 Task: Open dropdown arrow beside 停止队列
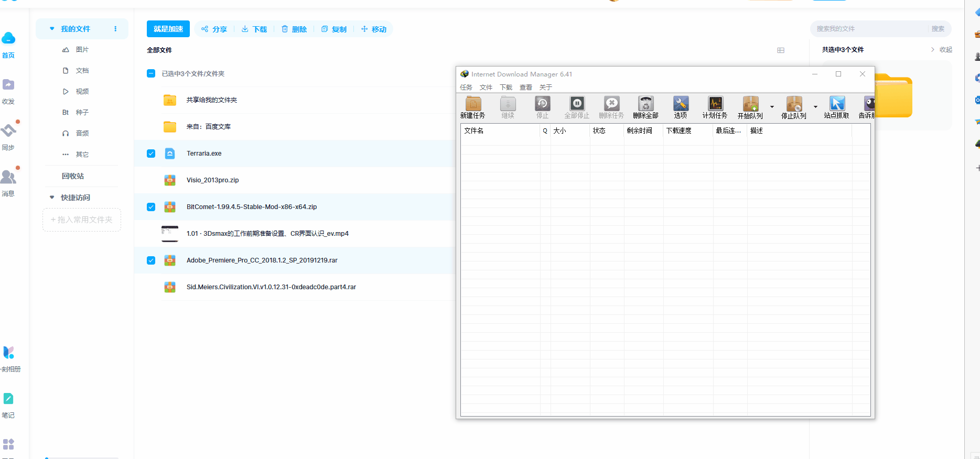click(815, 107)
